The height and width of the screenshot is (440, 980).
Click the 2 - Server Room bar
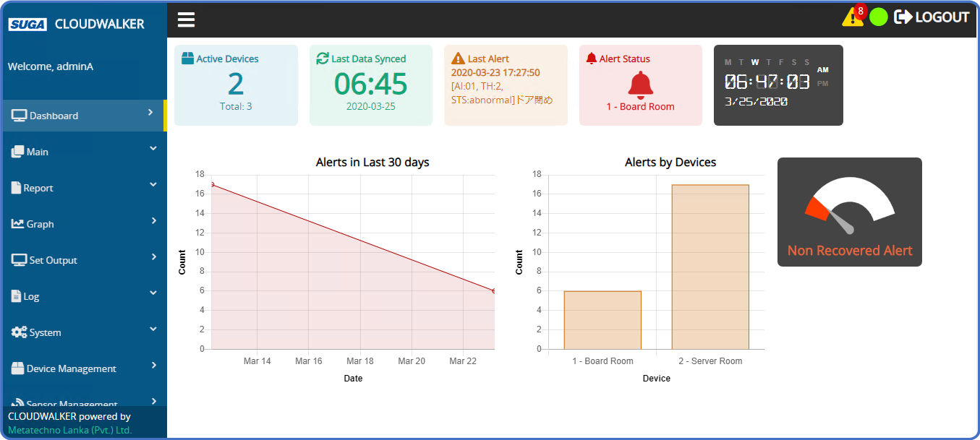[710, 267]
